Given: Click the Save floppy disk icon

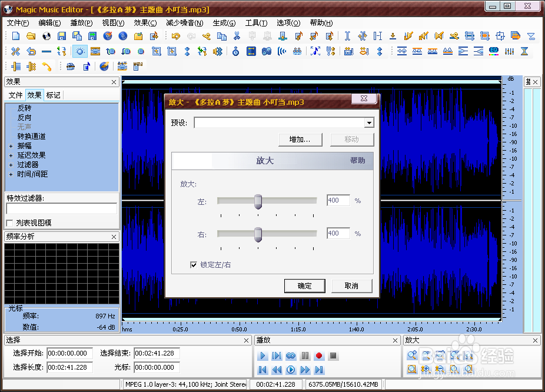Looking at the screenshot, I should (62, 36).
